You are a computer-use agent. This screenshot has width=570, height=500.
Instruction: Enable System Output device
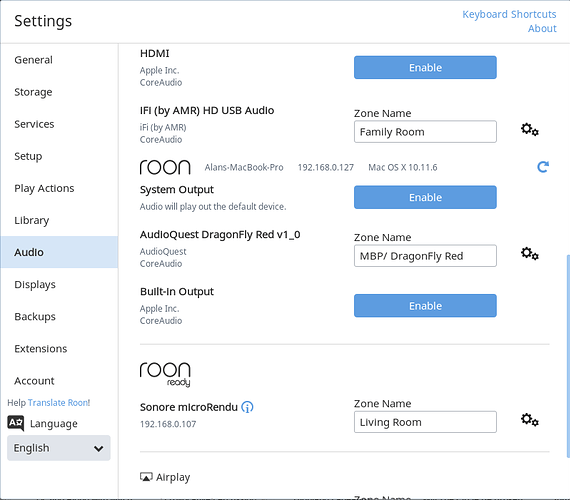point(425,197)
